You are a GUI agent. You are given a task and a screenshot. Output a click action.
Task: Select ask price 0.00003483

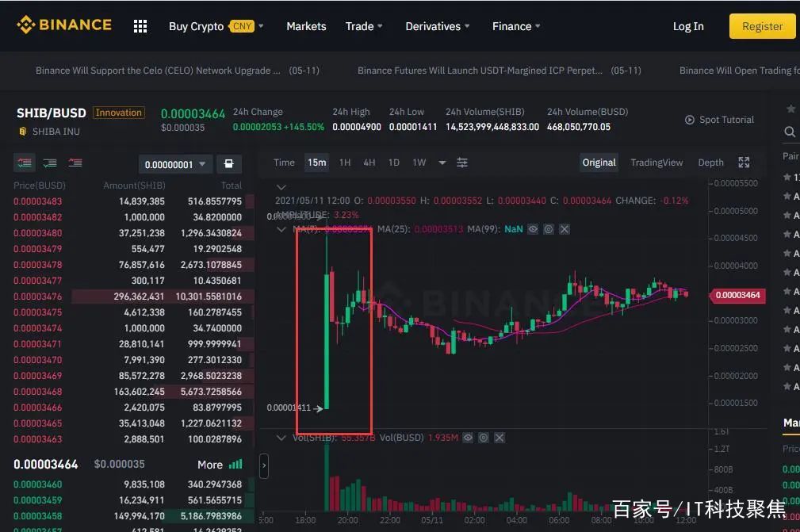(38, 201)
